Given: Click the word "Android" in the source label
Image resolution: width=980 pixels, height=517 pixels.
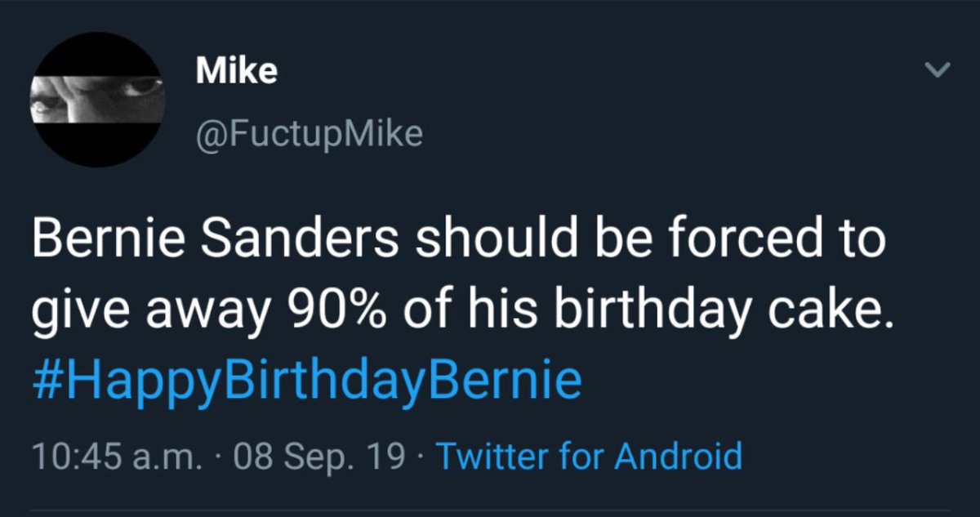Looking at the screenshot, I should (x=678, y=455).
